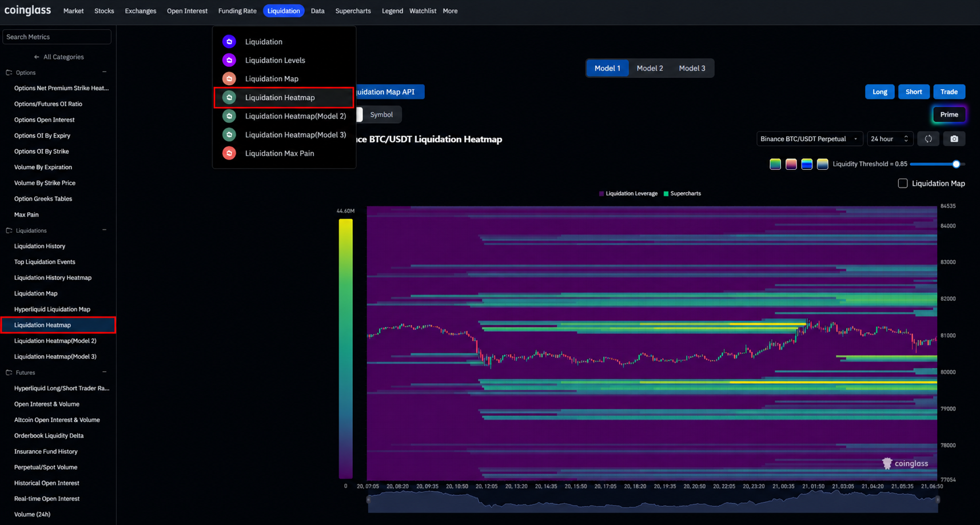Click the camera screenshot icon
The height and width of the screenshot is (525, 980).
(x=954, y=139)
